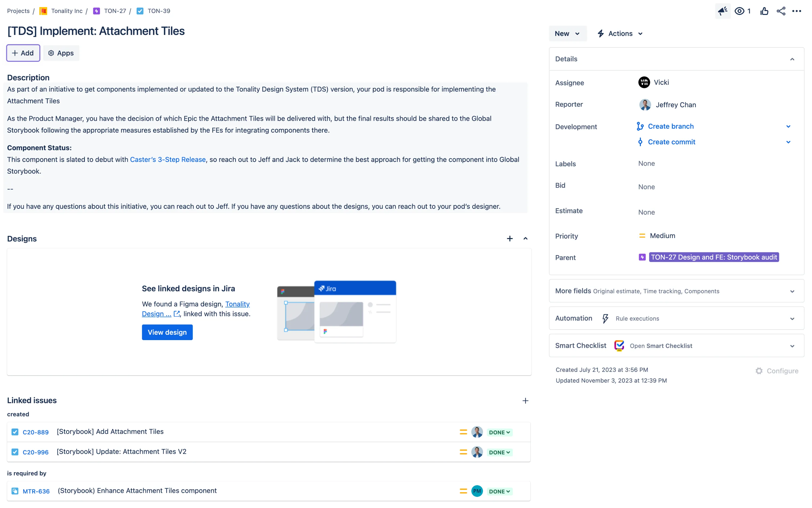Screen dimensions: 812x508
Task: Click the Create branch icon link
Action: [640, 126]
